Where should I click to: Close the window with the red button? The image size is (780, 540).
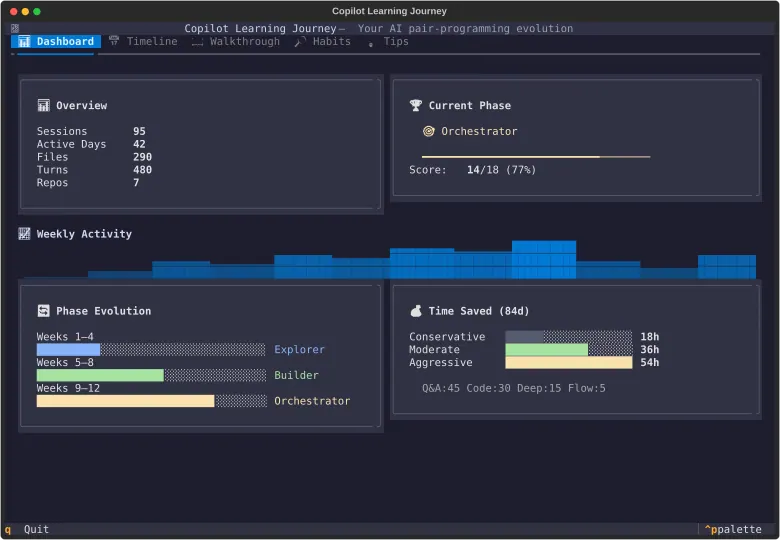click(13, 11)
